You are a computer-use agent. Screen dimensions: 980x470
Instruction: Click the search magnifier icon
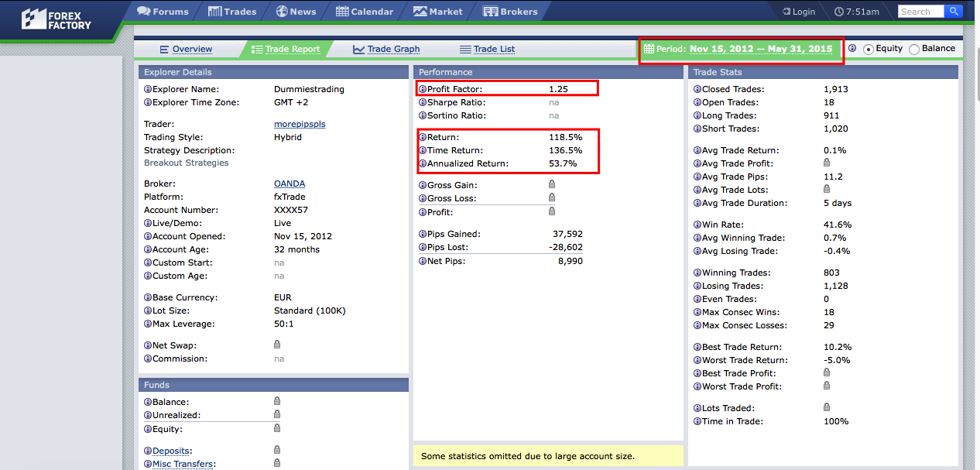pos(954,12)
